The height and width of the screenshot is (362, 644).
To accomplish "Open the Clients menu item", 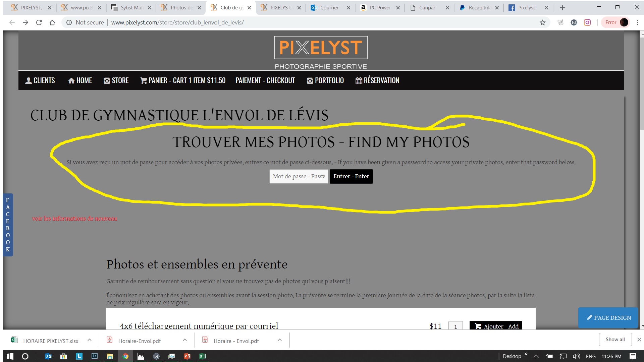I will 40,80.
